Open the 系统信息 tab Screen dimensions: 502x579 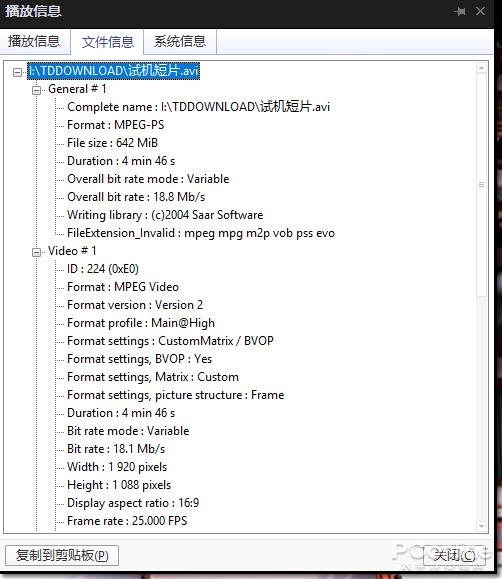tap(180, 41)
